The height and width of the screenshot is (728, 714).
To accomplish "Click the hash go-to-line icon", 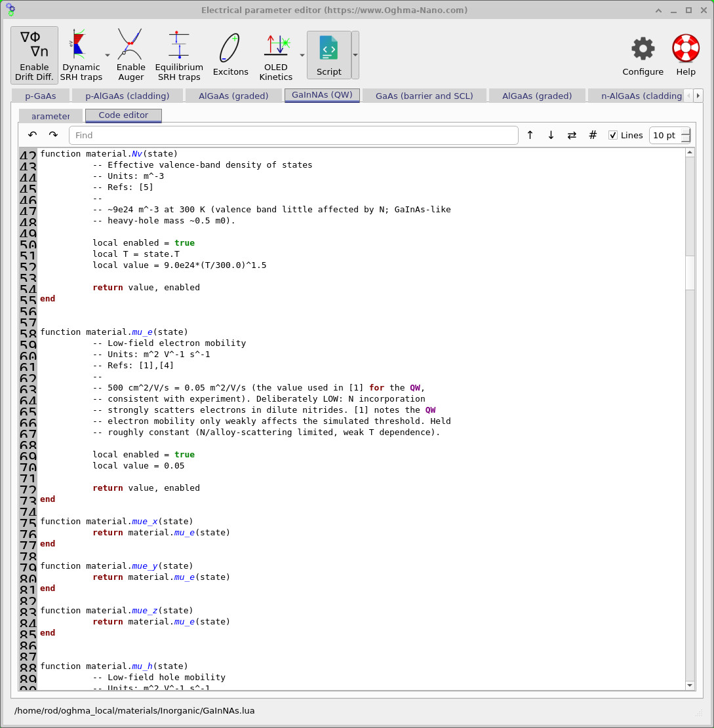I will pos(593,135).
